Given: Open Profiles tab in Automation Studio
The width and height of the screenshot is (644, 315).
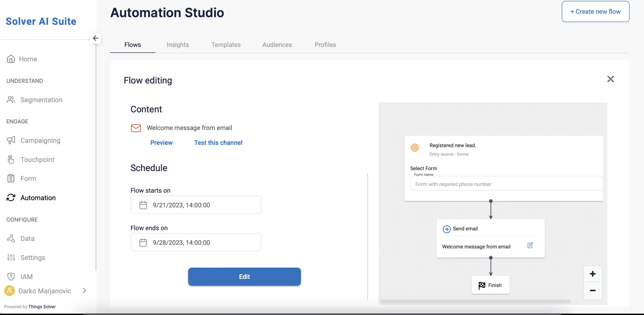Looking at the screenshot, I should click(325, 44).
